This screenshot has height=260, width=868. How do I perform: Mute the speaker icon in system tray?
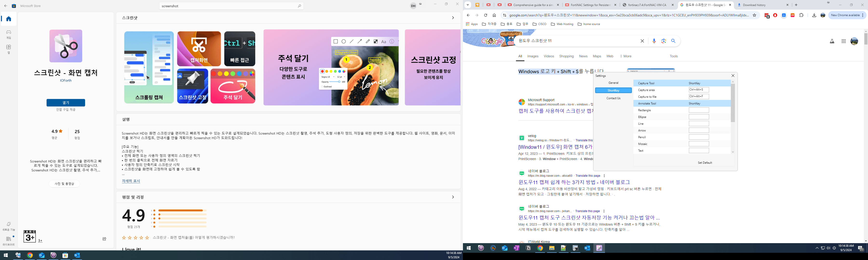[828, 248]
